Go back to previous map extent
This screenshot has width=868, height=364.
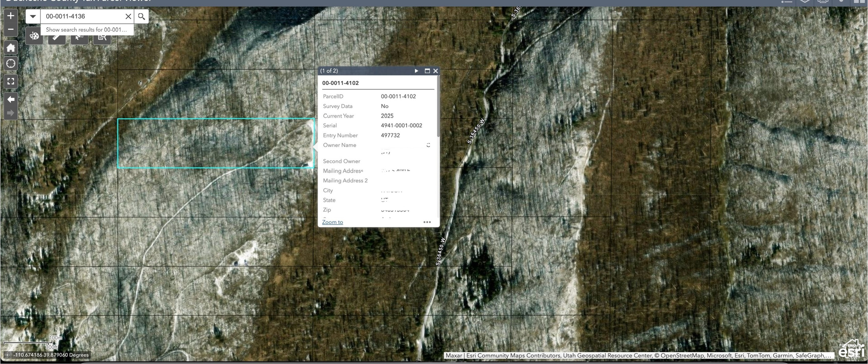pos(11,99)
